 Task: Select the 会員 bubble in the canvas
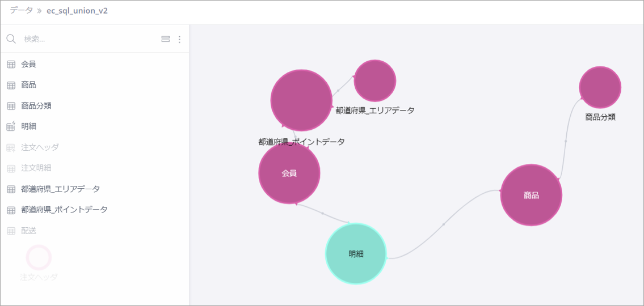289,173
